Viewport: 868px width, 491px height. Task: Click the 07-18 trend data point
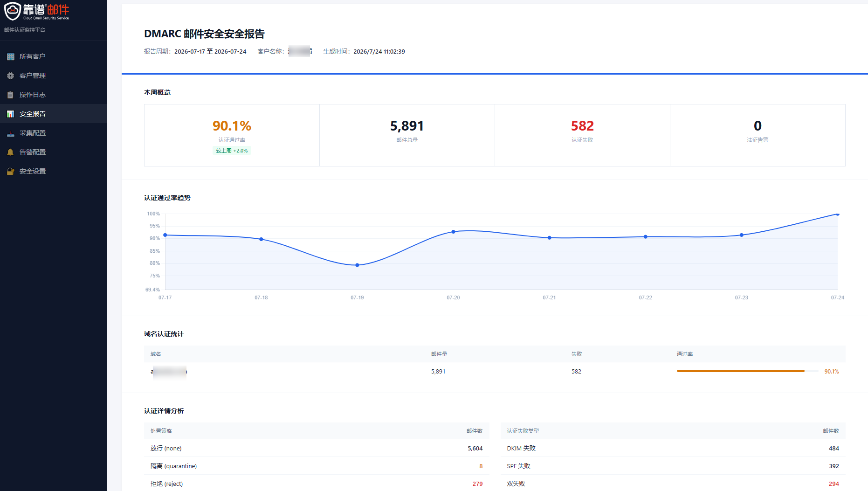pos(261,239)
